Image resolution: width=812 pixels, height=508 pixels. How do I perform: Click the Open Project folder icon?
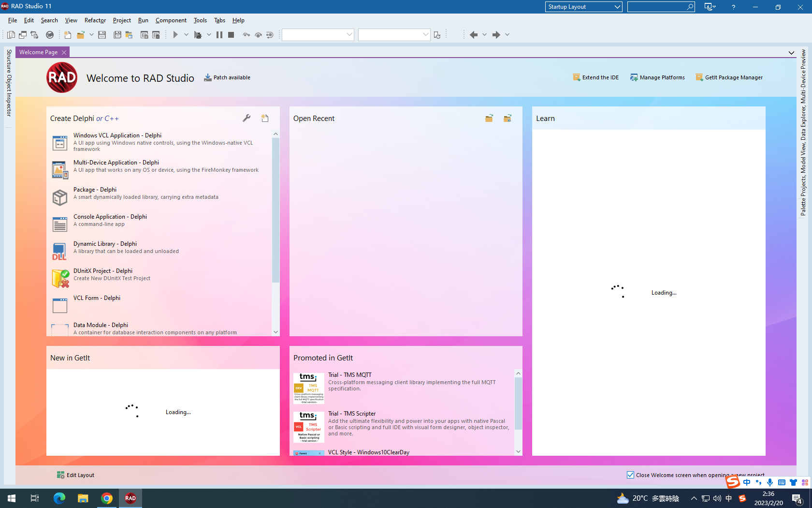[x=129, y=35]
